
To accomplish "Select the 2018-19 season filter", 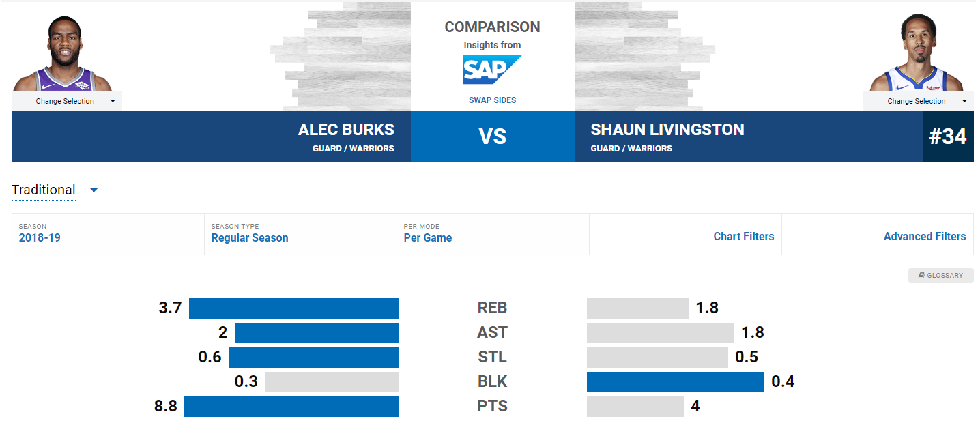I will point(40,238).
